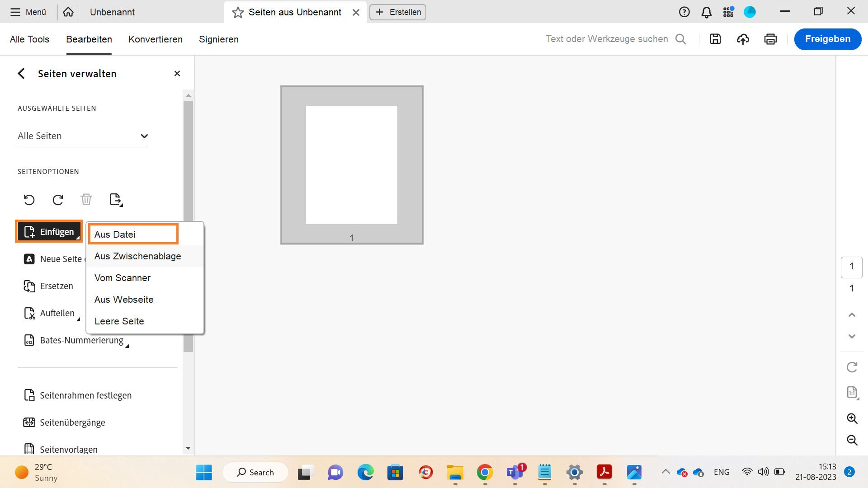Viewport: 868px width, 488px height.
Task: Click the print icon
Action: pos(770,39)
